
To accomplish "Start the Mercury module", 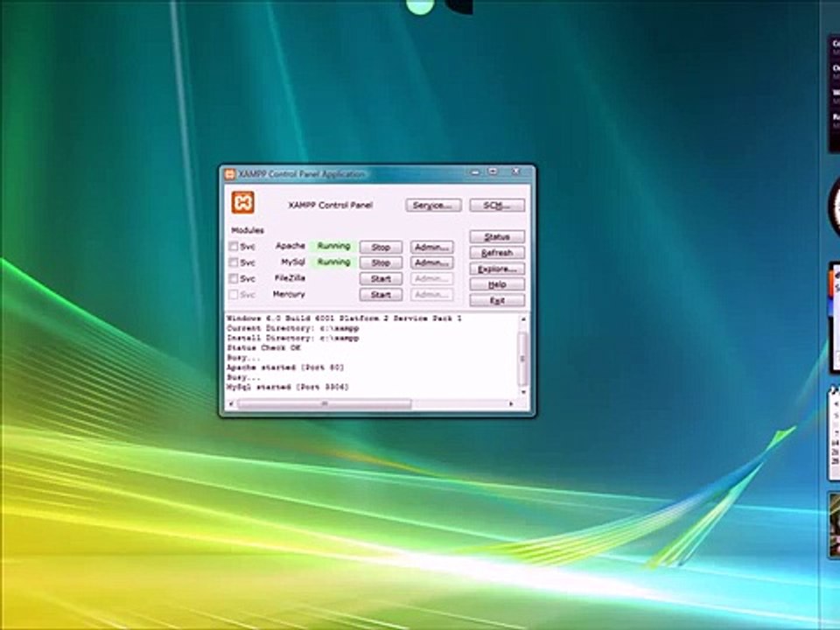I will pos(381,295).
